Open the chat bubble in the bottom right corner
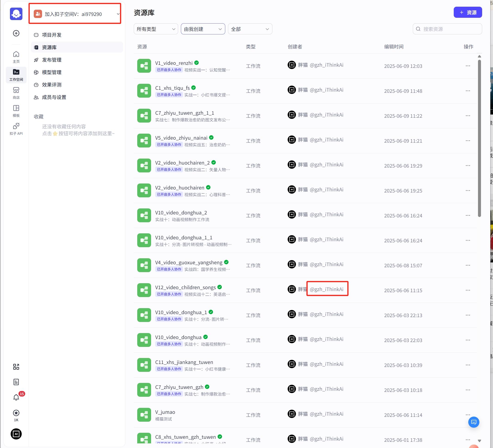The width and height of the screenshot is (493, 448). point(474,422)
